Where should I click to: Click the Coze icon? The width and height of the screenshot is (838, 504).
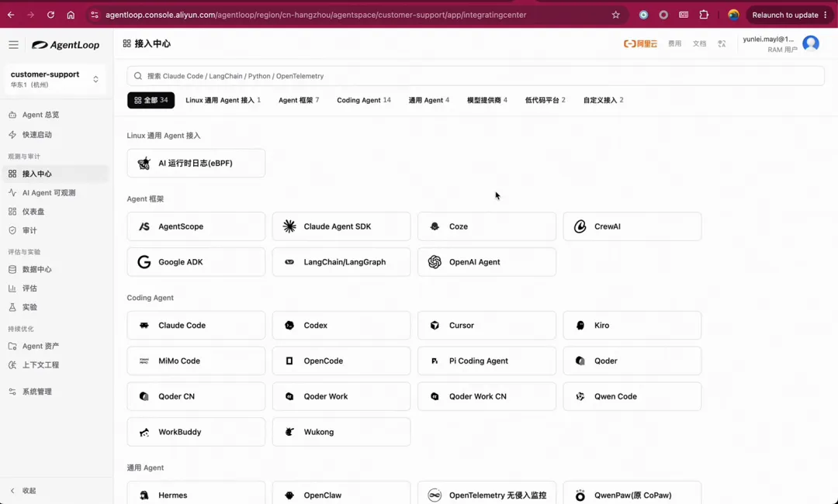pos(435,226)
